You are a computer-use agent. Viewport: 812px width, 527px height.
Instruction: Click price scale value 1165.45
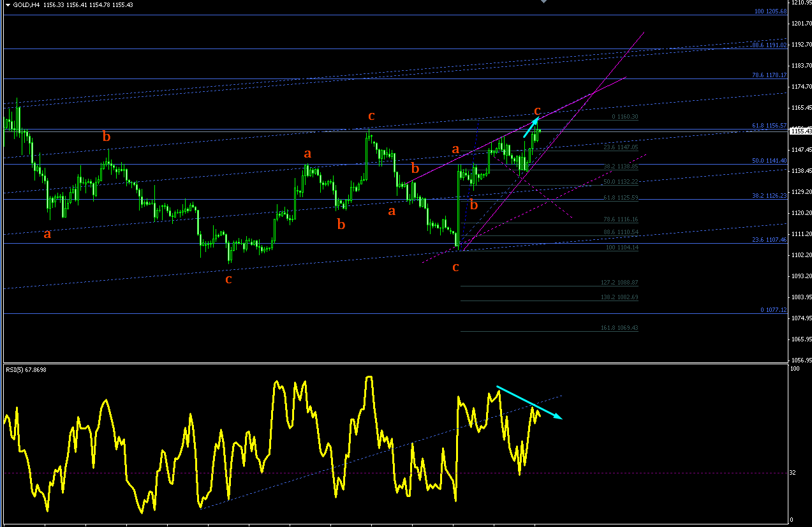(x=801, y=108)
